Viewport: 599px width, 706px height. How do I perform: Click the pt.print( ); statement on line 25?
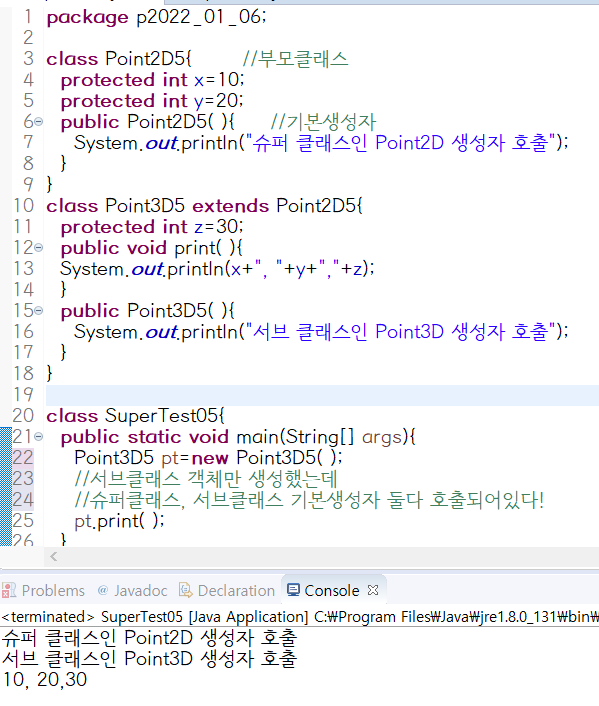(x=119, y=521)
